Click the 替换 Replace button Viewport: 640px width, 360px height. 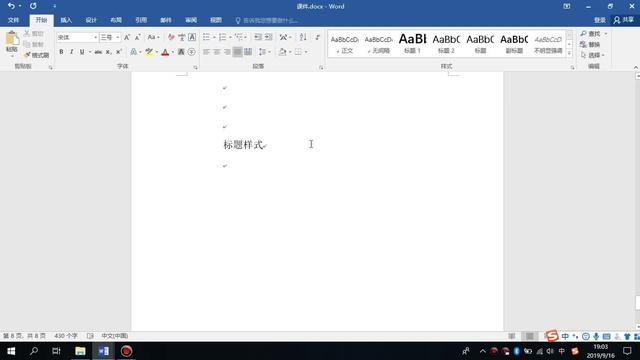pyautogui.click(x=590, y=44)
